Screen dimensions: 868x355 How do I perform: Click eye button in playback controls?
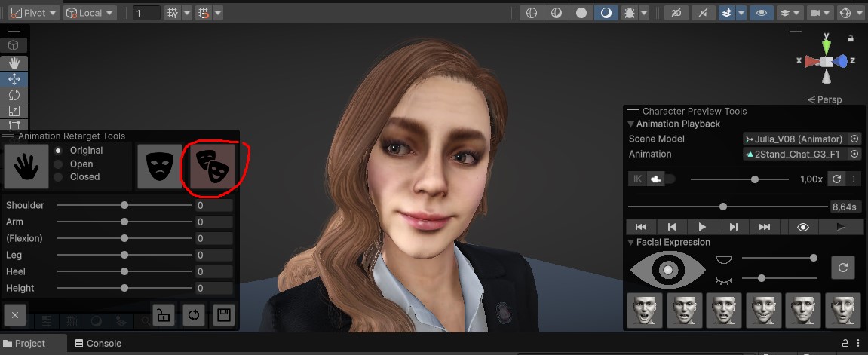point(802,227)
